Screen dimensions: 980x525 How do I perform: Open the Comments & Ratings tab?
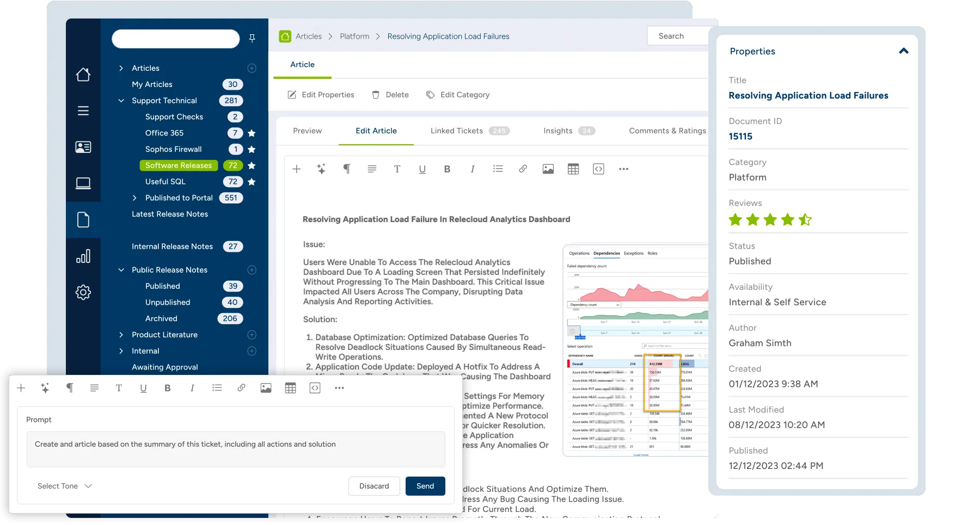click(667, 131)
